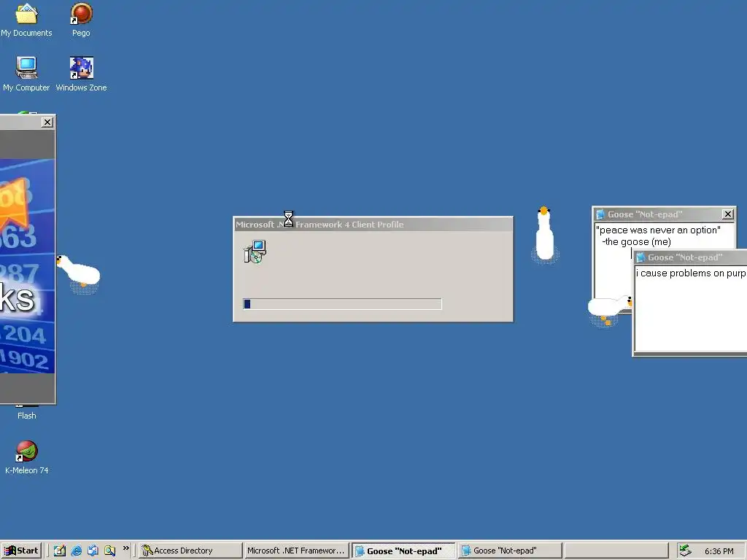The image size is (747, 560).
Task: Click the third quick launch icon beside Internet Explorer
Action: (x=93, y=551)
